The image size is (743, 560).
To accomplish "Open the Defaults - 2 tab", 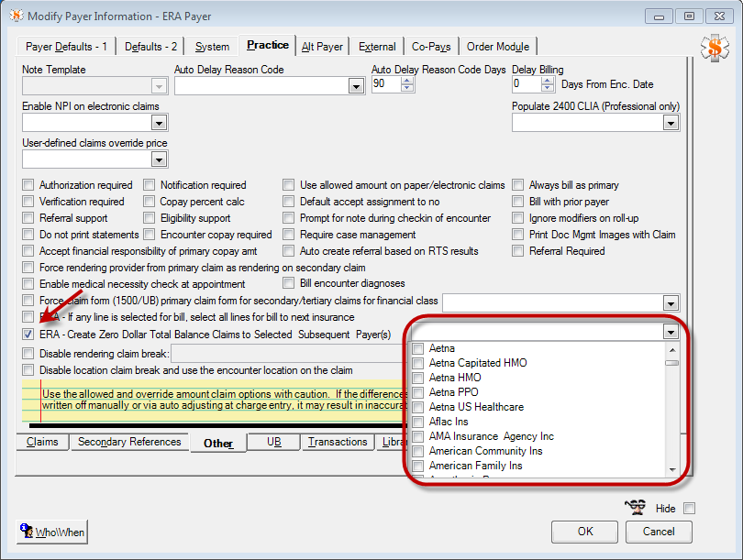I will click(x=150, y=47).
